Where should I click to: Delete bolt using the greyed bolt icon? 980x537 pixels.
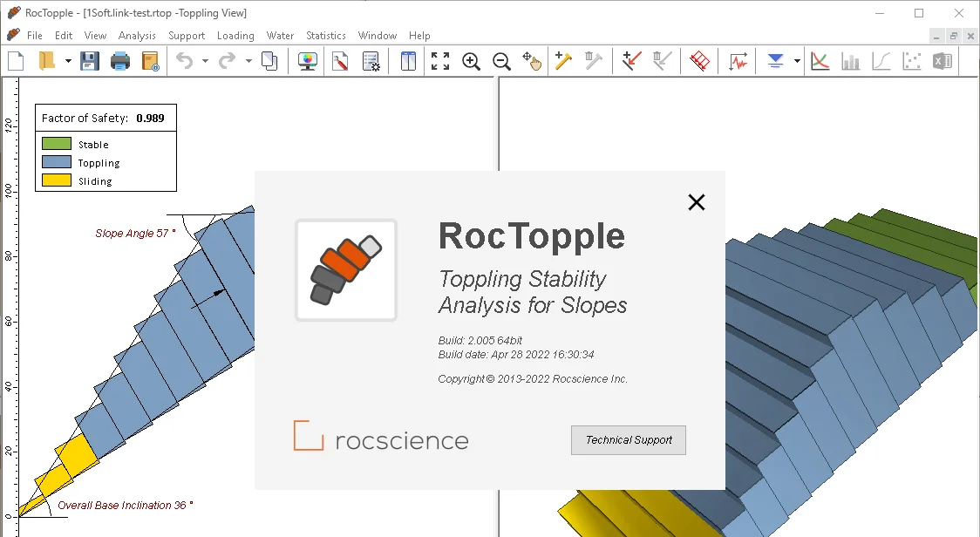coord(593,61)
